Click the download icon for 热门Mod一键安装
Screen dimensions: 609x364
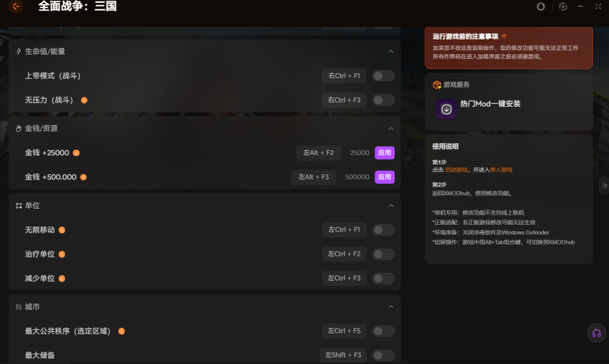click(x=447, y=109)
